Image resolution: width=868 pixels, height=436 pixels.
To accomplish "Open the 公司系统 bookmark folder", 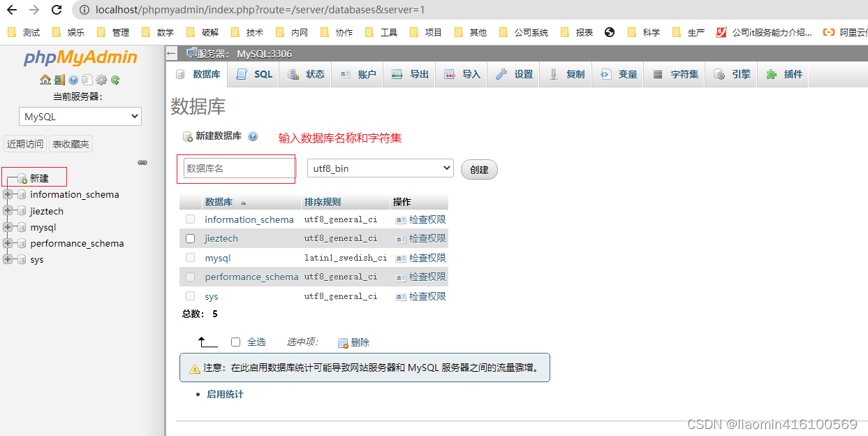I will pos(523,32).
